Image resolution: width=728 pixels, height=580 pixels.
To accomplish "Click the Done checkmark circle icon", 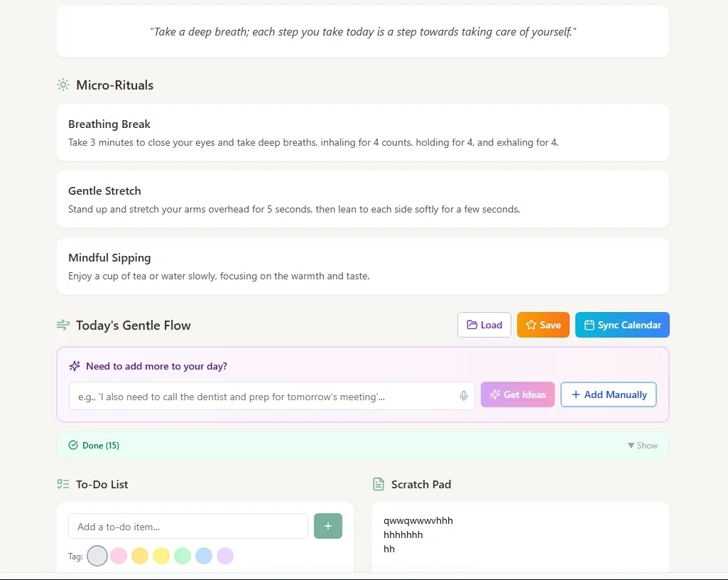I will coord(73,445).
